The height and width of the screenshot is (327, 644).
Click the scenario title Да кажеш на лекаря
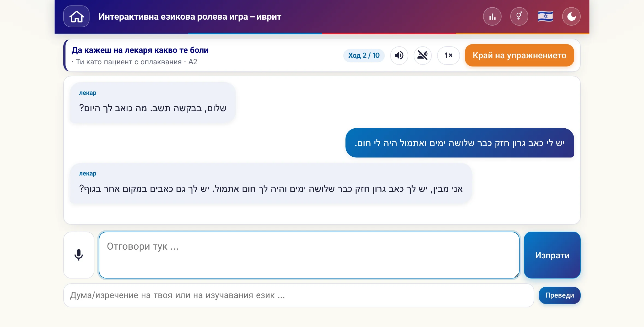pyautogui.click(x=140, y=50)
